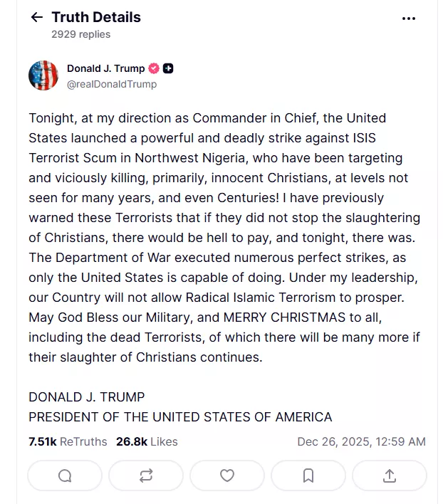The height and width of the screenshot is (504, 443).
Task: Click the Truth Details heading
Action: tap(96, 17)
